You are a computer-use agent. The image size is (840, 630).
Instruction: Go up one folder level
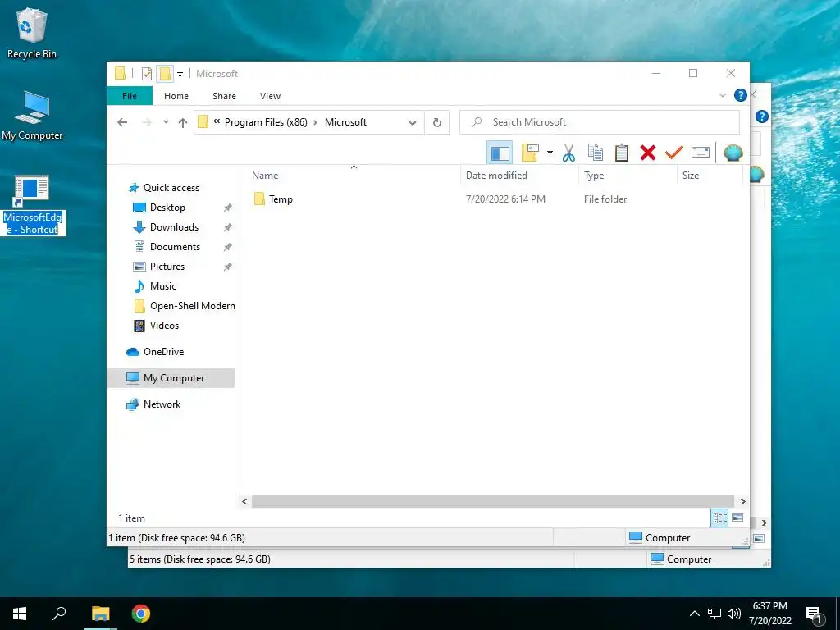(x=183, y=123)
